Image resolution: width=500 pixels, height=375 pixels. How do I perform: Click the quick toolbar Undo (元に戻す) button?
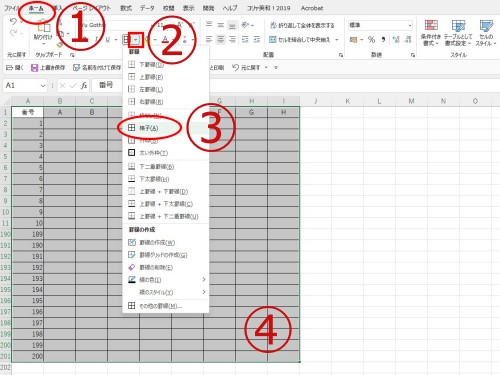pos(246,68)
